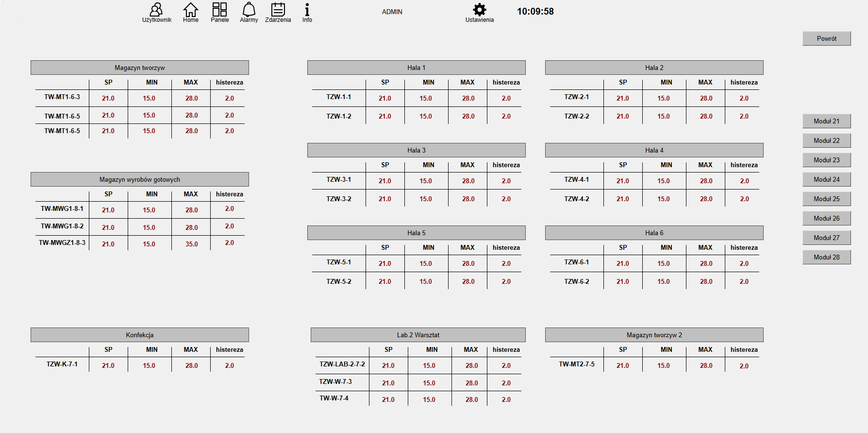Screen dimensions: 868x433
Task: Open the Użytkownik user icon
Action: click(x=156, y=10)
